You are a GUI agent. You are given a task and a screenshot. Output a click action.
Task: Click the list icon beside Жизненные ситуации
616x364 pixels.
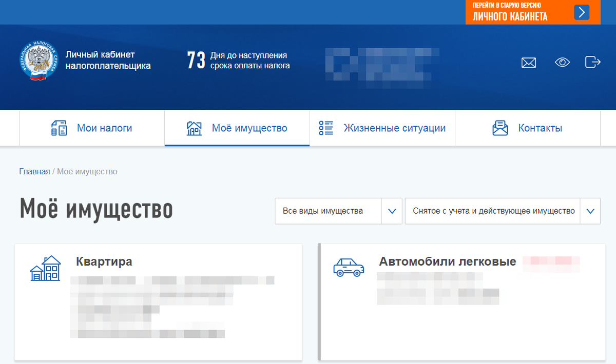click(x=325, y=128)
